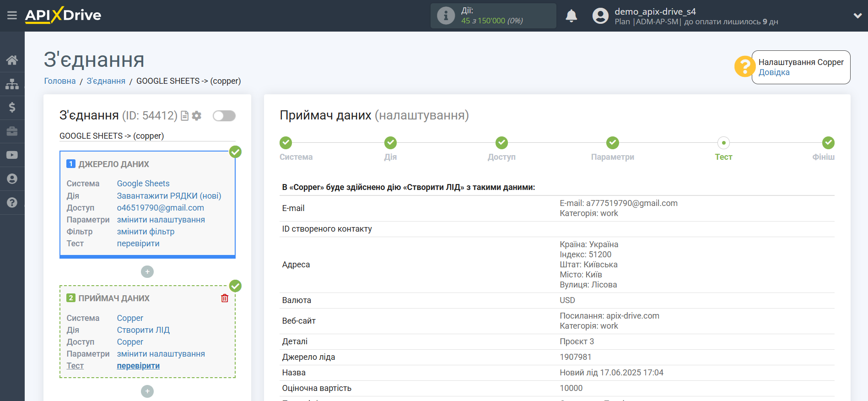Open Завантажити РЯДКИ (нові) action link
The height and width of the screenshot is (401, 868).
(x=169, y=196)
